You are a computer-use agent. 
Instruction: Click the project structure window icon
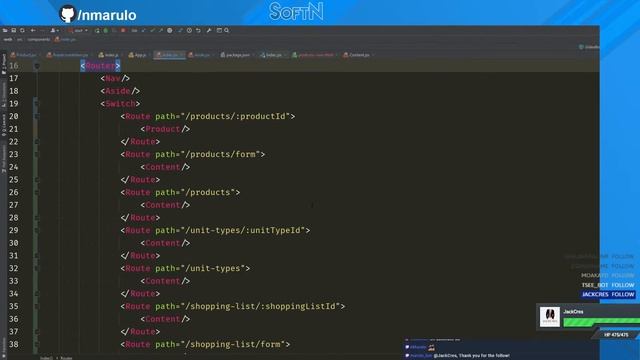(x=219, y=30)
